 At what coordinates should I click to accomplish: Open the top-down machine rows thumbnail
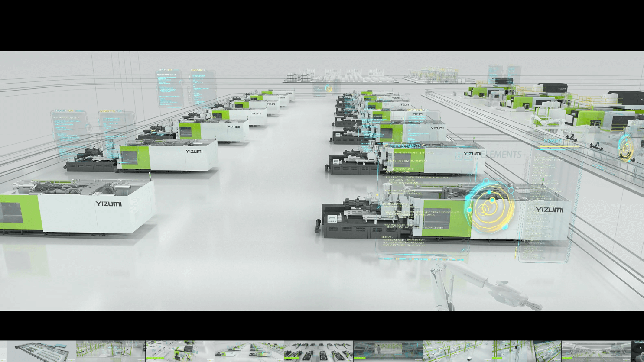tap(319, 351)
